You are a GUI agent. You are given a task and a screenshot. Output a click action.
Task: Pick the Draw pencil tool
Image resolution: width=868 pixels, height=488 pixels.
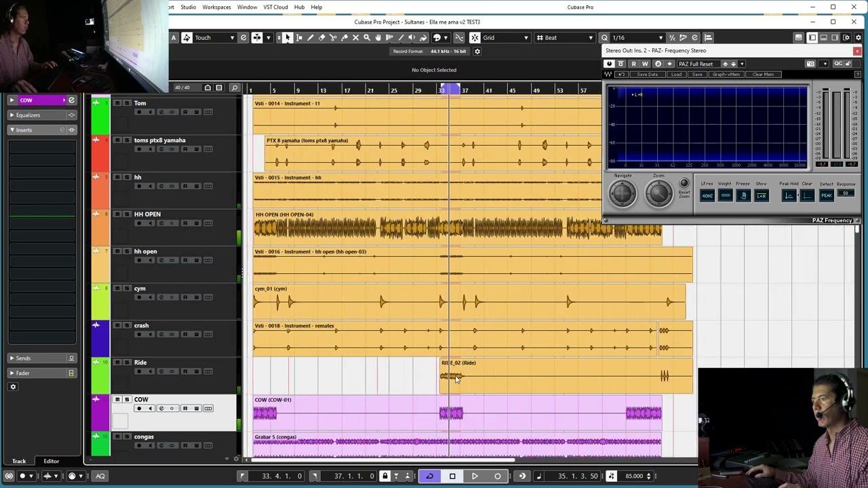coord(310,38)
